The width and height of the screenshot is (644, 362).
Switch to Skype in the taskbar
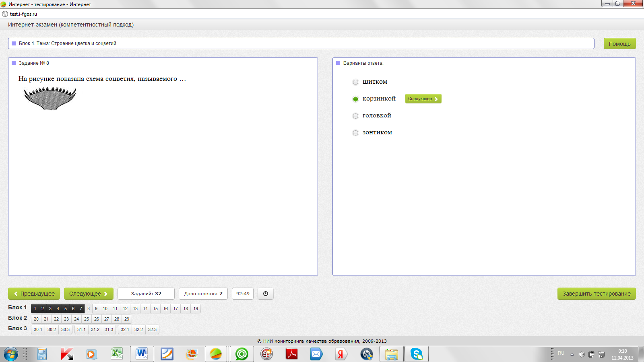pyautogui.click(x=417, y=354)
